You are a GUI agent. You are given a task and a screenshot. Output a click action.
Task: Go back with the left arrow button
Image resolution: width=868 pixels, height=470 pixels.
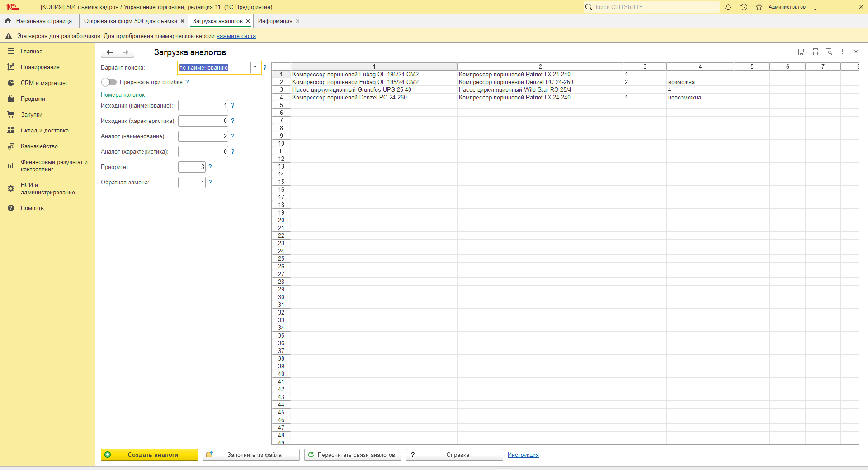109,52
